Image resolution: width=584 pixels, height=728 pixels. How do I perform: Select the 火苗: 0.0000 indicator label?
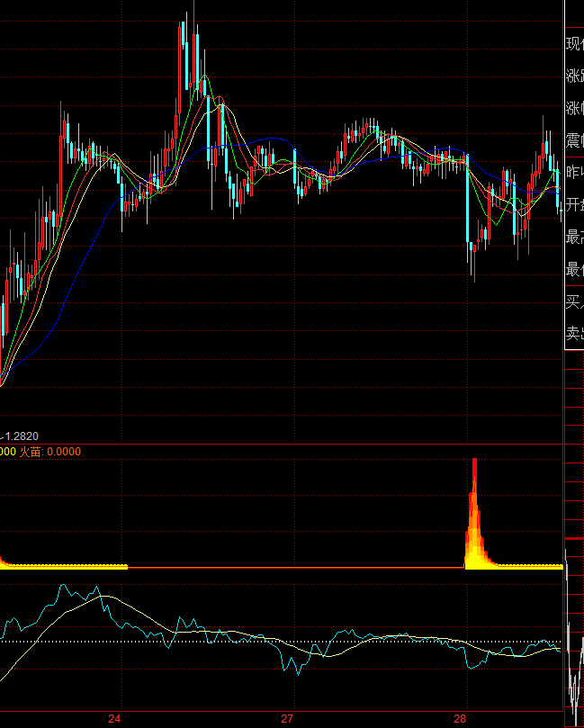pos(50,451)
